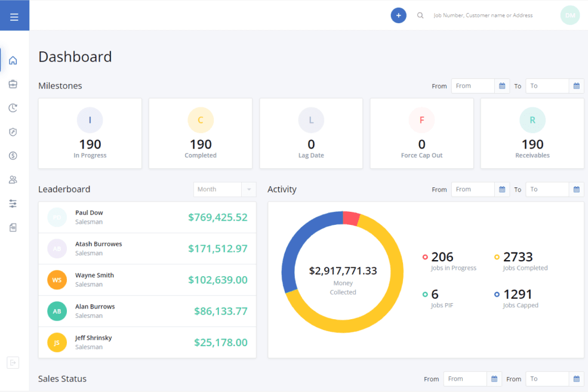The width and height of the screenshot is (588, 392).
Task: Open the sliders settings icon in sidebar
Action: [x=13, y=203]
